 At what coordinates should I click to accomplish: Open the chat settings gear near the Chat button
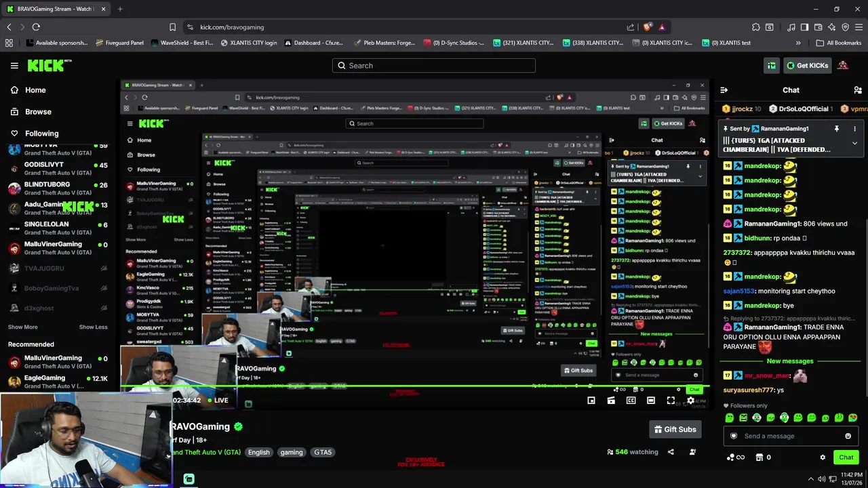pos(823,457)
